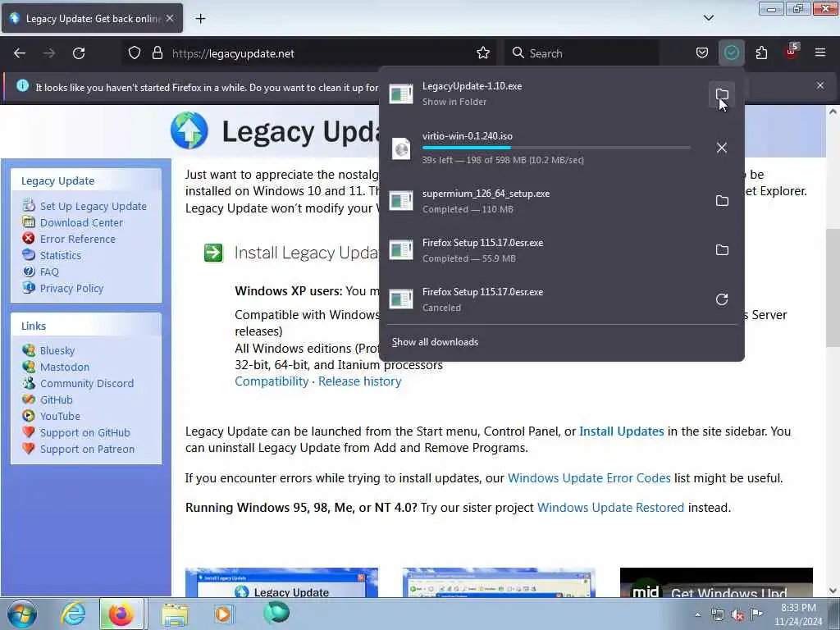Screen dimensions: 840x630
Task: Visit Windows Update Restored project
Action: tap(610, 507)
